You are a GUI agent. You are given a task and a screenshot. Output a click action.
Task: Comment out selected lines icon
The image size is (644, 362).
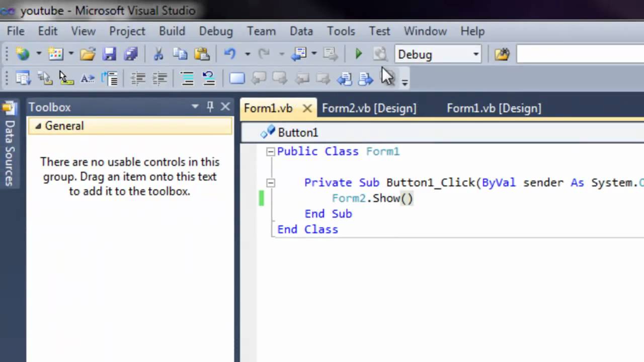(x=187, y=78)
